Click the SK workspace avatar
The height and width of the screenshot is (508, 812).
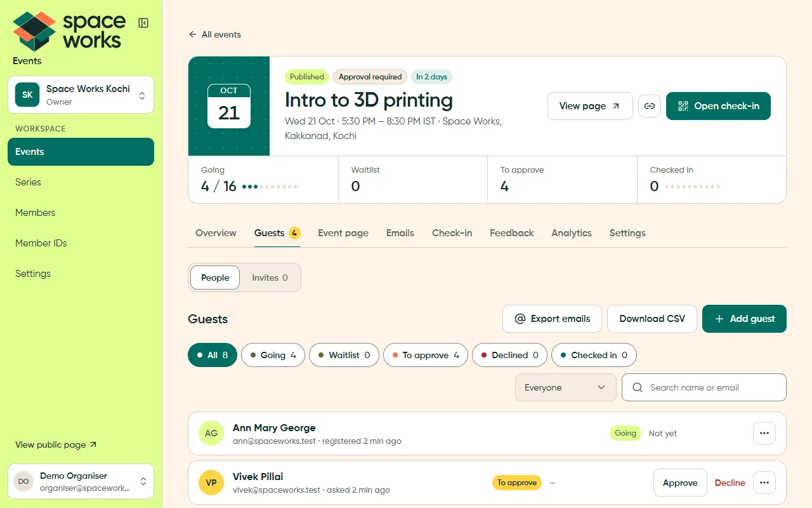28,95
